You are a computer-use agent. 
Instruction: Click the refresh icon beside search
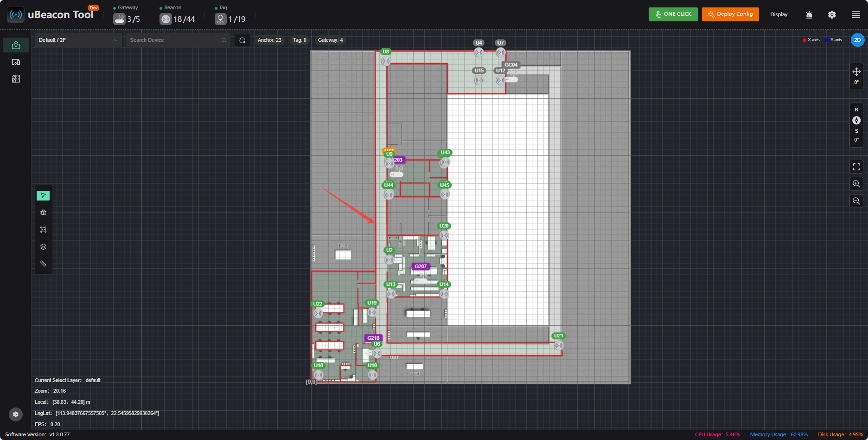pos(242,40)
